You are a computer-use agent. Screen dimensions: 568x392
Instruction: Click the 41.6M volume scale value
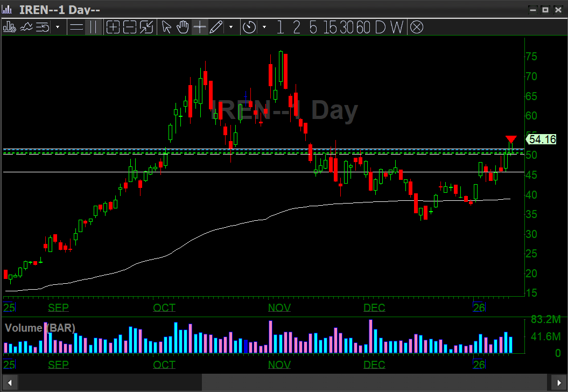click(545, 337)
